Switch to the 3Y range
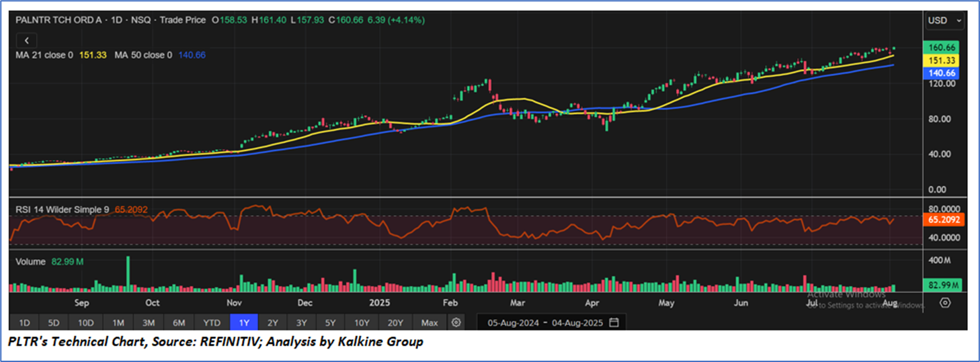 (x=302, y=322)
